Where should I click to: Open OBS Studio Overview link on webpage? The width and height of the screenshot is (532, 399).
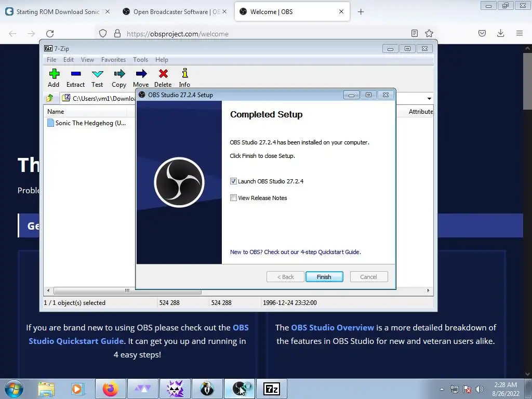click(x=332, y=327)
